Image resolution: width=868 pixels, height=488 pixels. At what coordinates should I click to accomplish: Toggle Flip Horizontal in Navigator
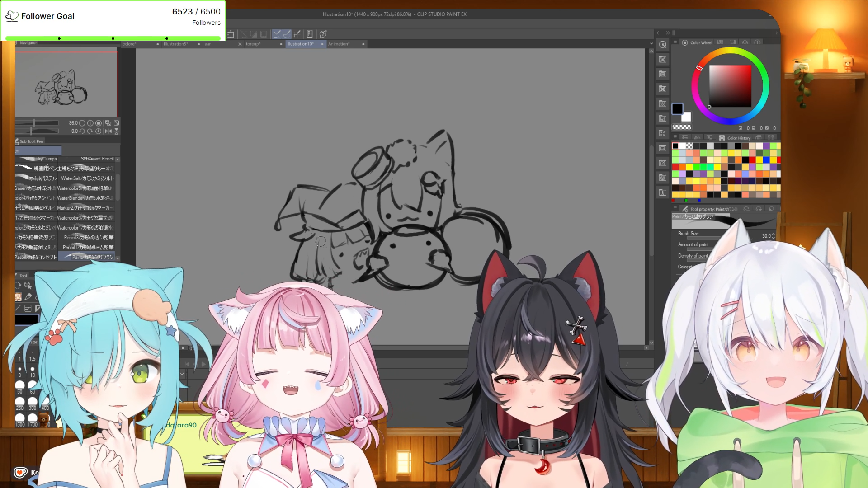(x=108, y=131)
